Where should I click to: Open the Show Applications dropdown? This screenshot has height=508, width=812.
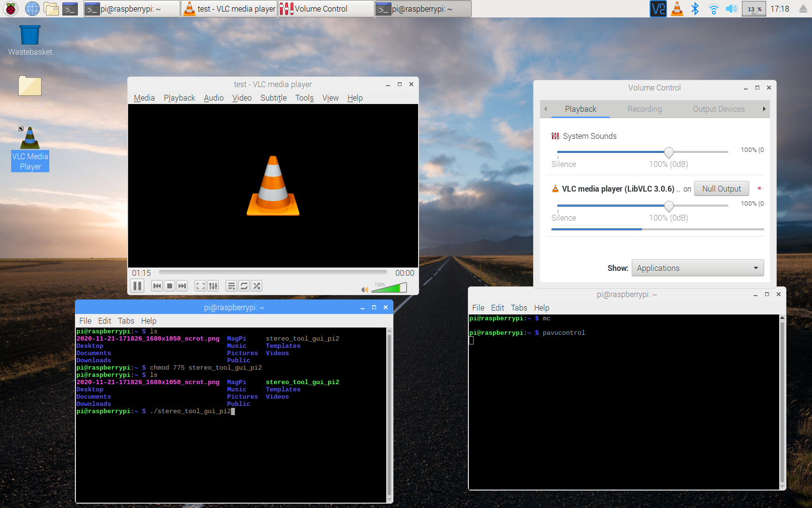click(x=697, y=268)
